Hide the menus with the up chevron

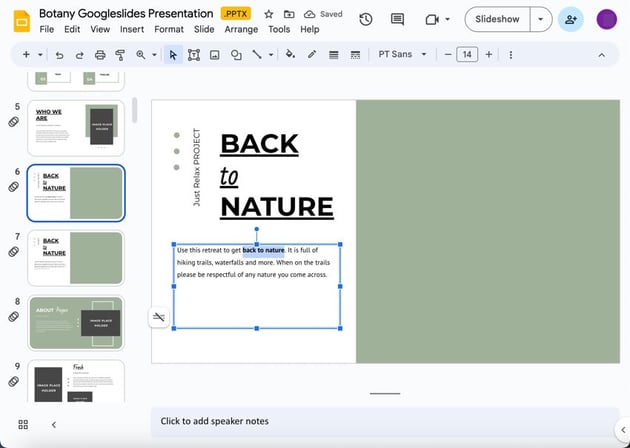(x=600, y=55)
